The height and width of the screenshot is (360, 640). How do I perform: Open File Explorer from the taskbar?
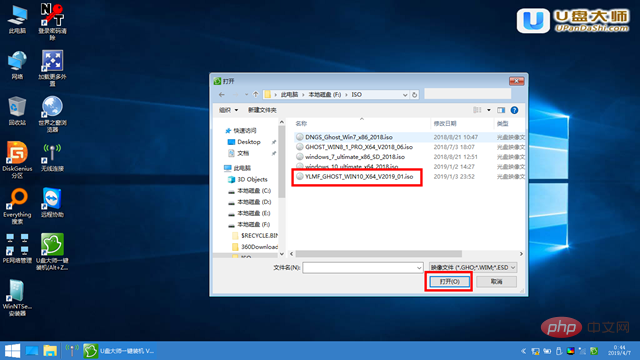[50, 351]
